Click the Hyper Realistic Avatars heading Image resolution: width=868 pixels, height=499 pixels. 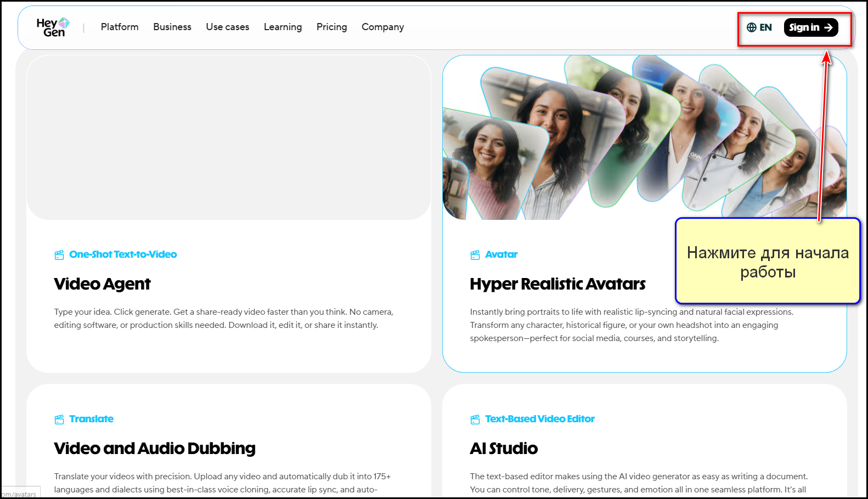(557, 284)
